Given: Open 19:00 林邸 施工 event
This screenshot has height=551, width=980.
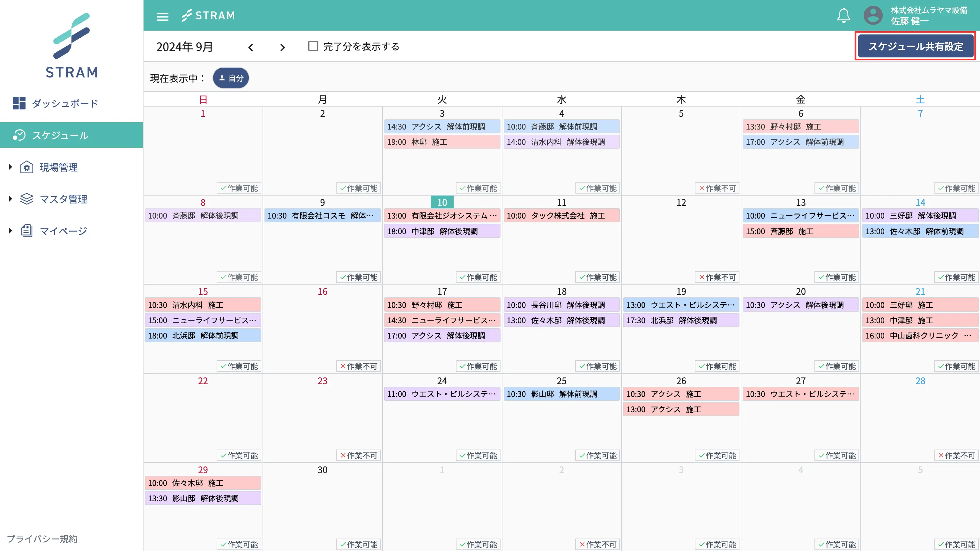Looking at the screenshot, I should (442, 142).
